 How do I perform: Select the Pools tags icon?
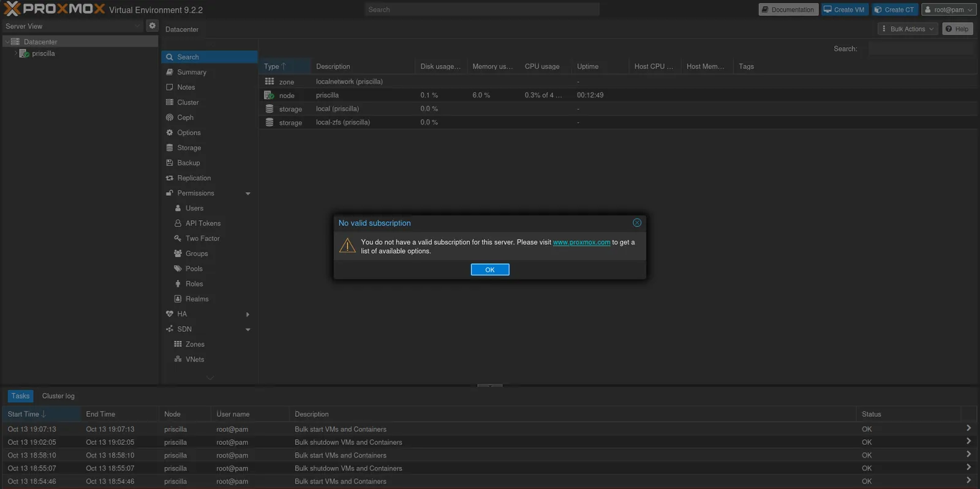[x=178, y=269]
